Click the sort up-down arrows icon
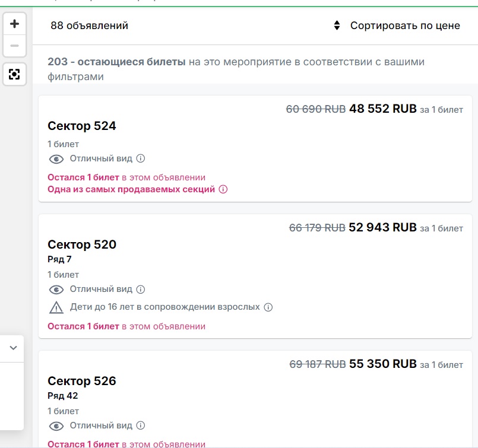The width and height of the screenshot is (478, 448). click(337, 26)
